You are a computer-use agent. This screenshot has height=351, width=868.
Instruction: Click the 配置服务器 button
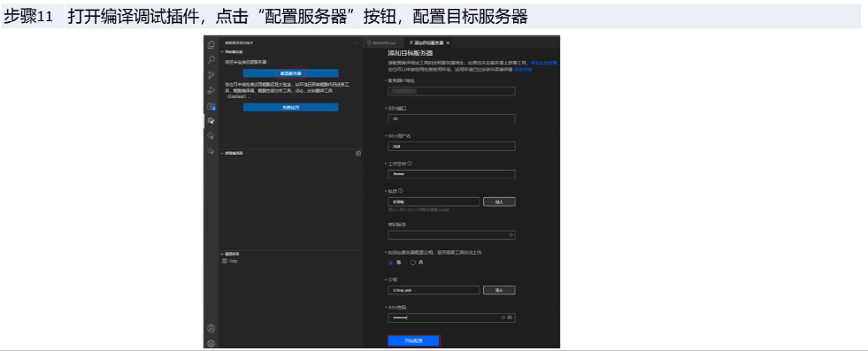(290, 73)
